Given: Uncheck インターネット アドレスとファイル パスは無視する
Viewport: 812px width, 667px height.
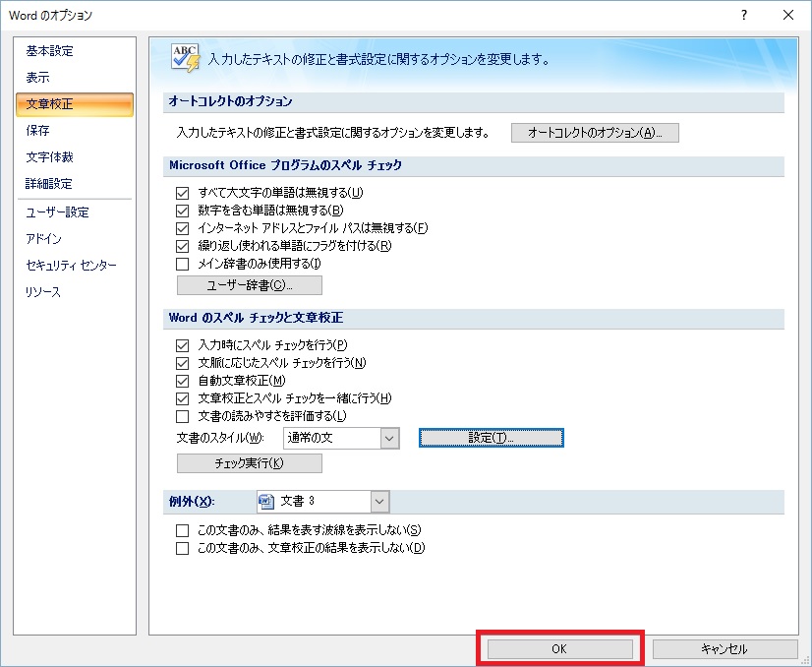Looking at the screenshot, I should coord(182,228).
